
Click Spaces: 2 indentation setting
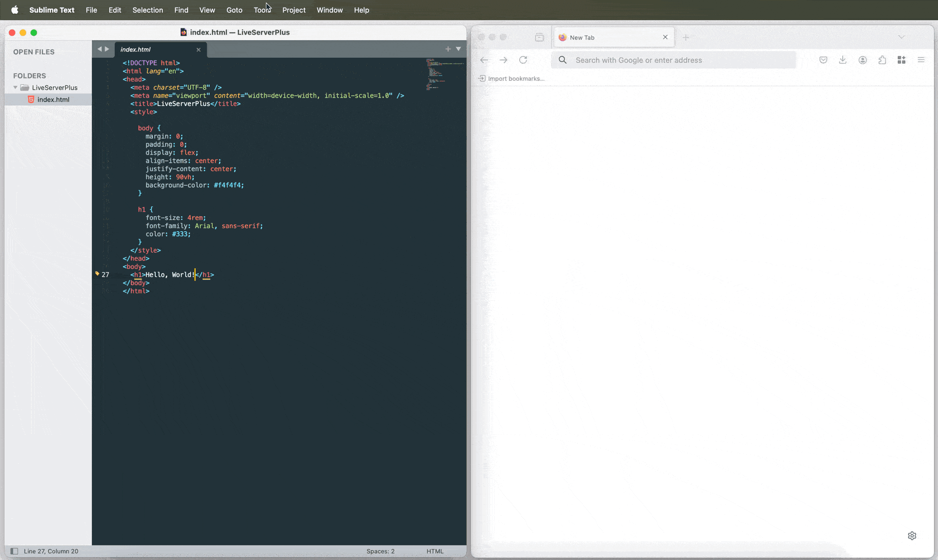click(x=380, y=551)
